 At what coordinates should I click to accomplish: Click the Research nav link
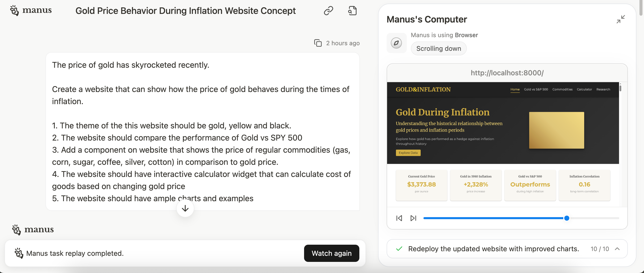pos(603,89)
